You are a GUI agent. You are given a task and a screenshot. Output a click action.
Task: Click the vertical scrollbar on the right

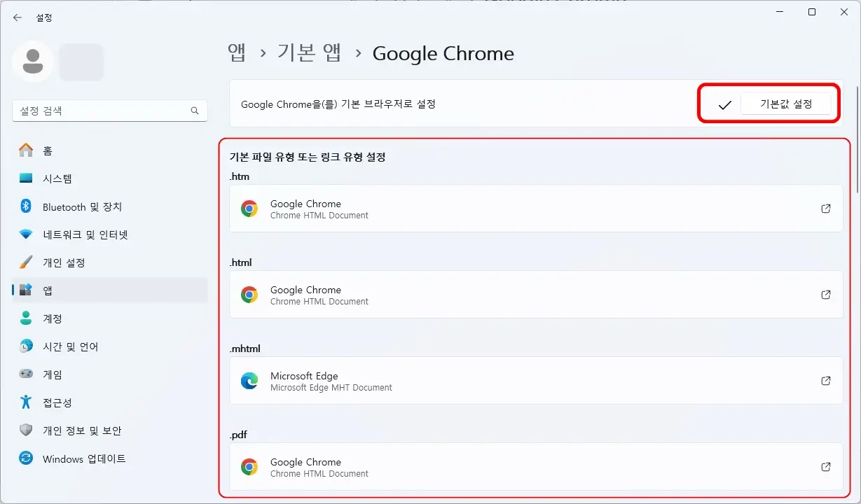(x=857, y=140)
